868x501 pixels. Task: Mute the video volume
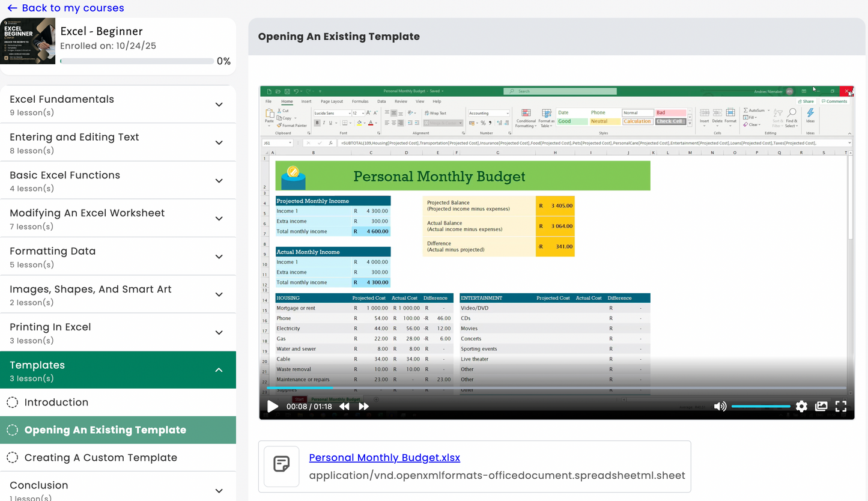tap(720, 406)
